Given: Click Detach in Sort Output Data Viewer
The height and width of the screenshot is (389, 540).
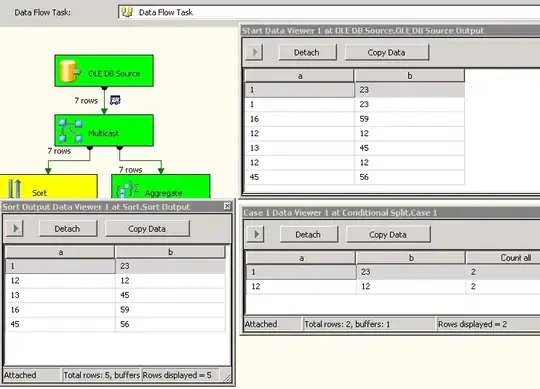Looking at the screenshot, I should 68,229.
